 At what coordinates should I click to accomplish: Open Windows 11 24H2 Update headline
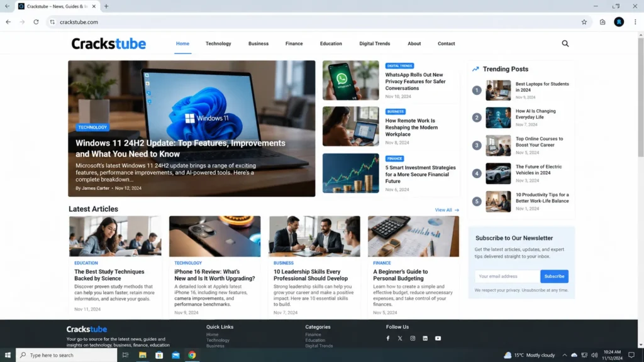click(180, 148)
